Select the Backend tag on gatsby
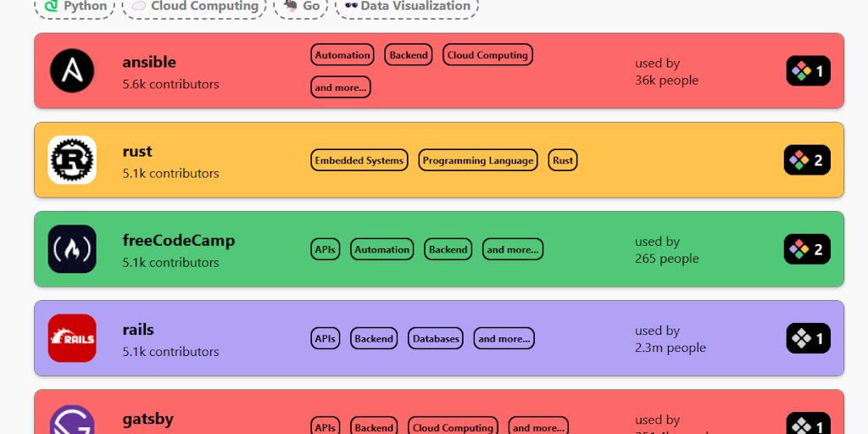This screenshot has height=434, width=868. (374, 426)
